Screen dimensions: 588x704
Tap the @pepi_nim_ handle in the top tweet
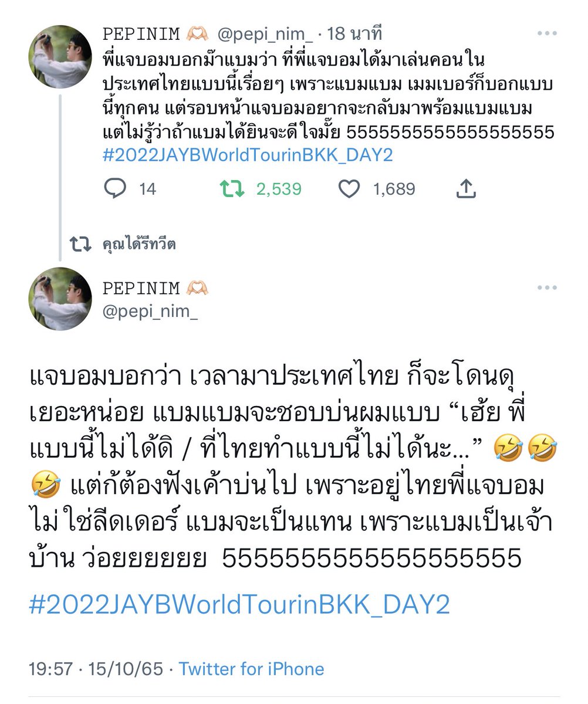[x=265, y=34]
